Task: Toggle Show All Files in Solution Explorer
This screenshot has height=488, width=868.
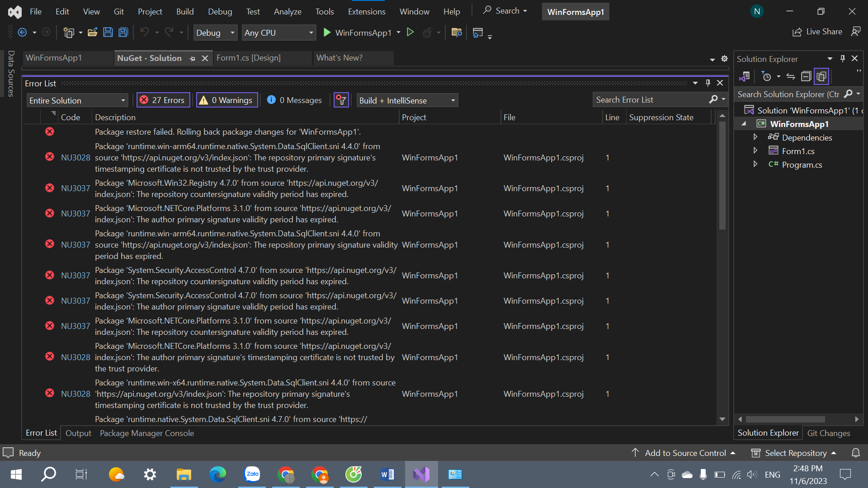Action: 821,76
